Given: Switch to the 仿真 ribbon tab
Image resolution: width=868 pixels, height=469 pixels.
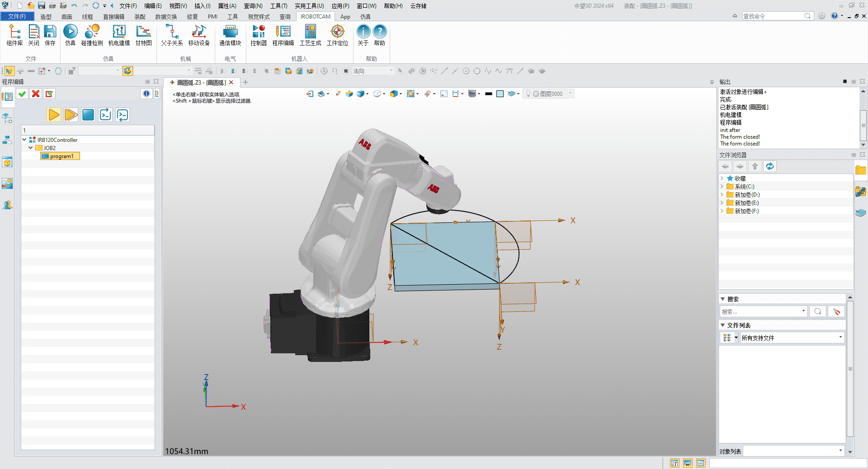Looking at the screenshot, I should tap(365, 17).
